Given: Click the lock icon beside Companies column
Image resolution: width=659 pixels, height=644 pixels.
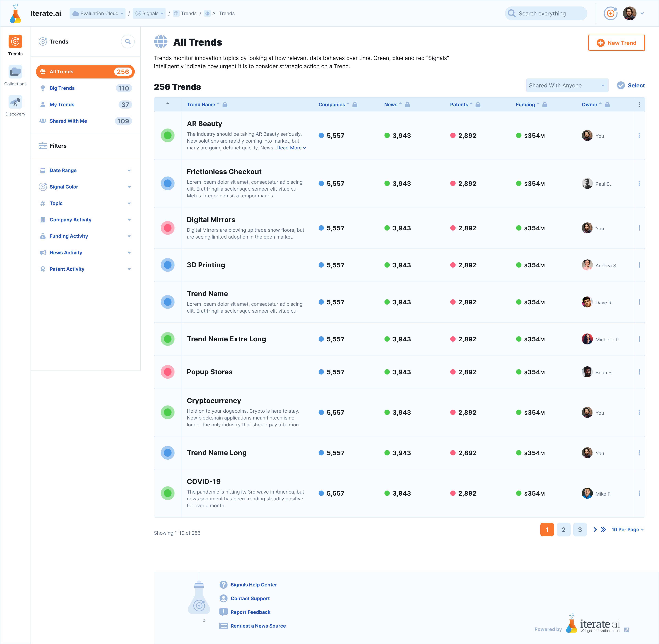Looking at the screenshot, I should [355, 105].
